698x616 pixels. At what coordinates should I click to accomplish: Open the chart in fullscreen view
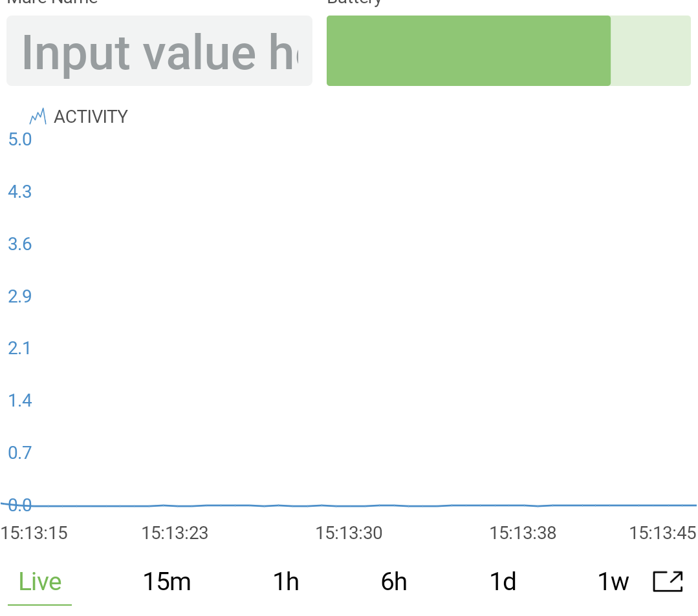tap(668, 582)
